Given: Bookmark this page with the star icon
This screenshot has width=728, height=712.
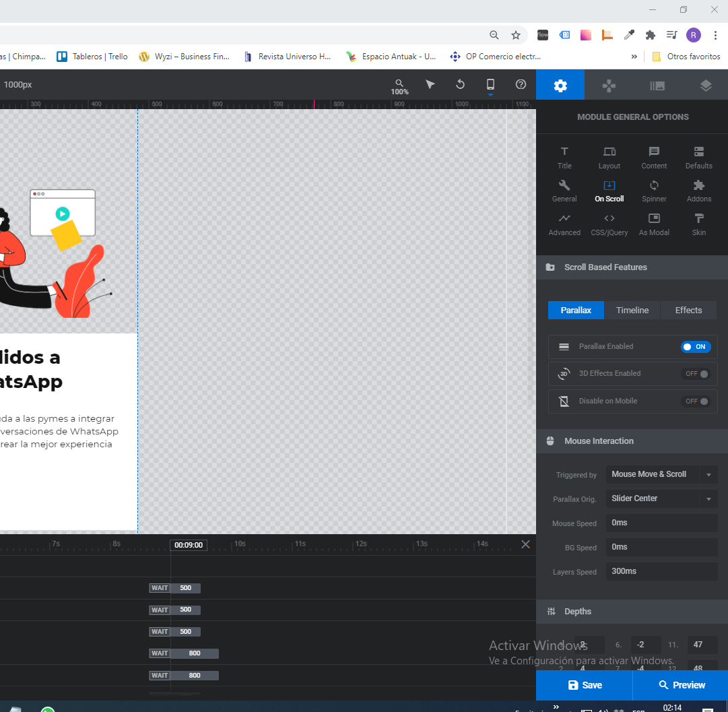Looking at the screenshot, I should 515,35.
